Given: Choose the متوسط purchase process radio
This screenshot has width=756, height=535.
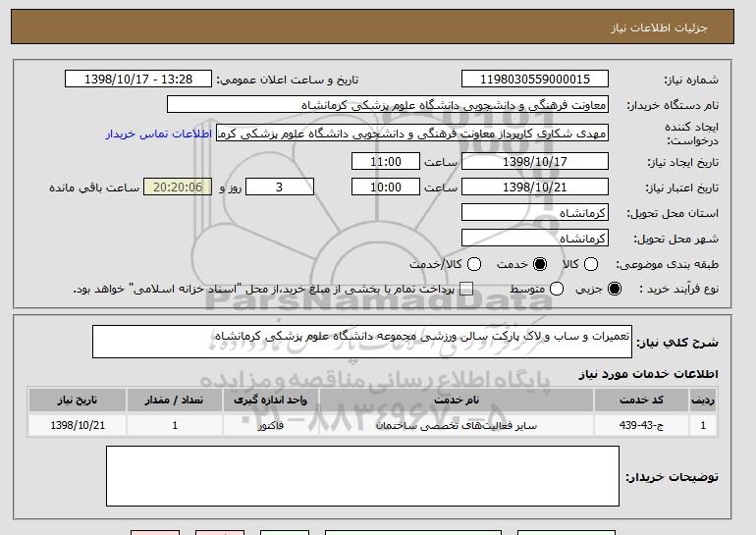Looking at the screenshot, I should click(x=557, y=290).
